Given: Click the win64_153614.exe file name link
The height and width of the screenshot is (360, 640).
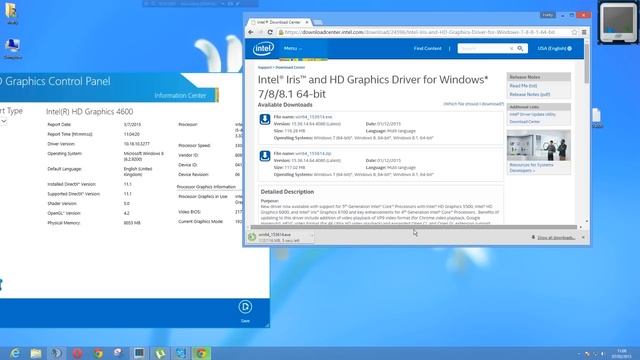Looking at the screenshot, I should 313,117.
